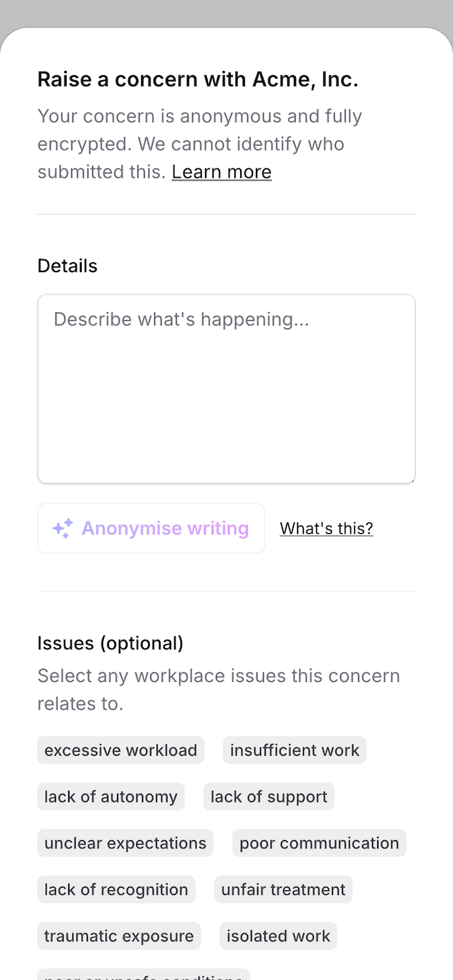Click the Details field label
This screenshot has height=980, width=453.
(x=67, y=266)
